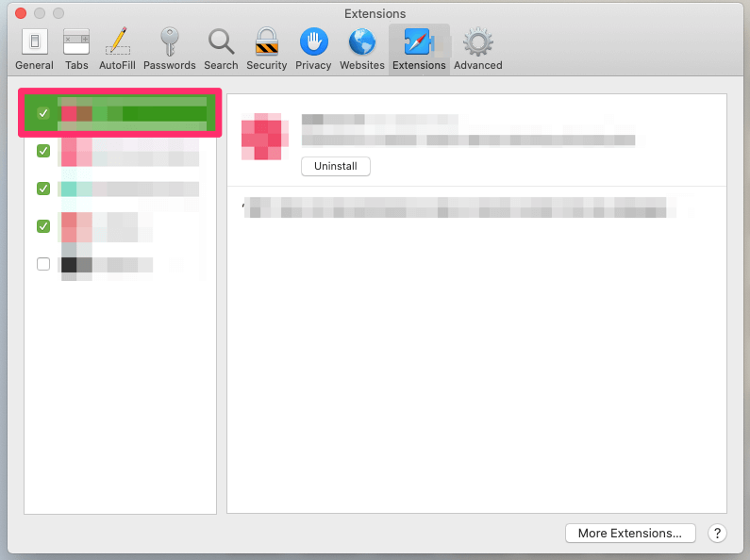The image size is (750, 560).
Task: Open help with the question mark button
Action: pos(716,533)
